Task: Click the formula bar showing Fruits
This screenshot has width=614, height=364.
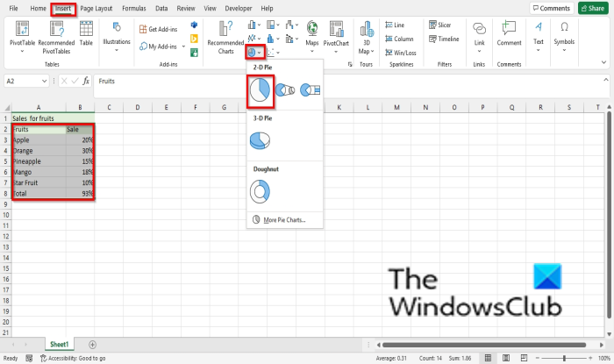Action: (347, 86)
